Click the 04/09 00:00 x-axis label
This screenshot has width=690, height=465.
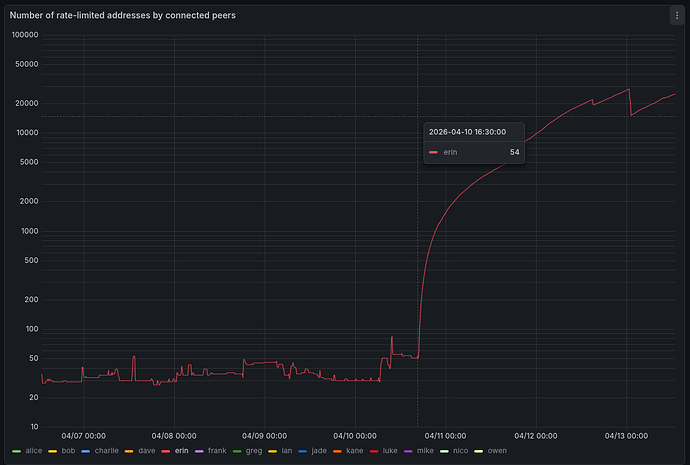click(264, 435)
